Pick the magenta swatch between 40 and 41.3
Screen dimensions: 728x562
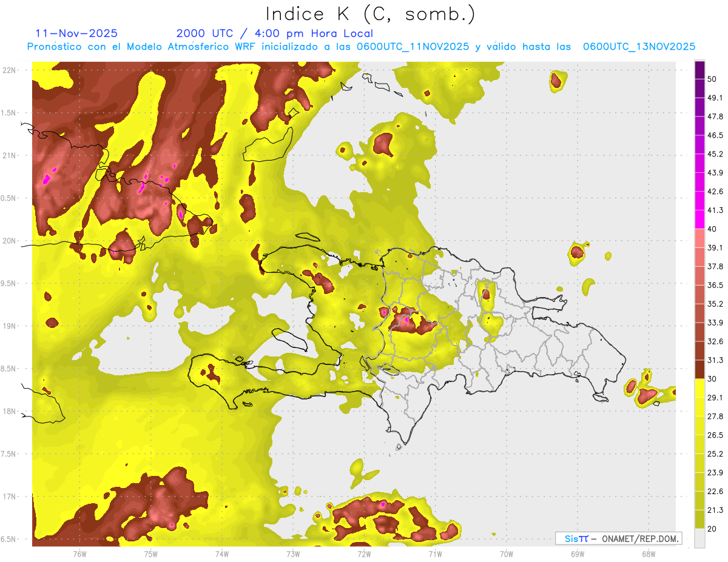click(699, 219)
